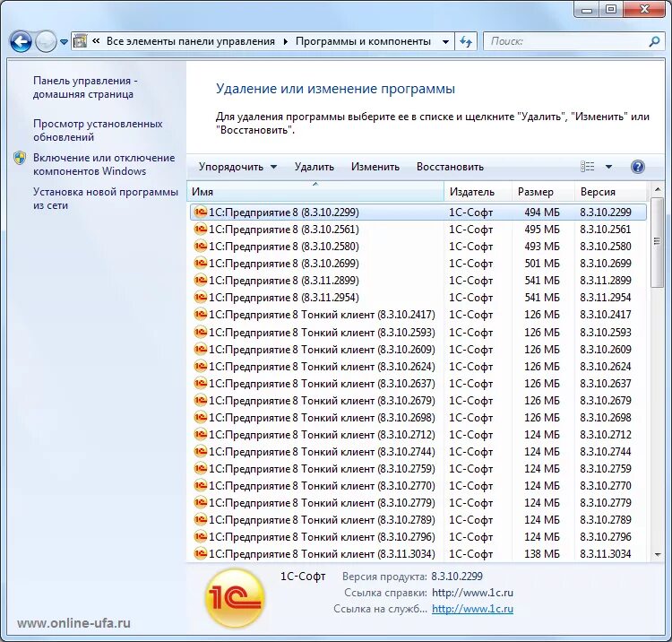
Task: Open recent pages dropdown next to navigation arrows
Action: tap(64, 42)
